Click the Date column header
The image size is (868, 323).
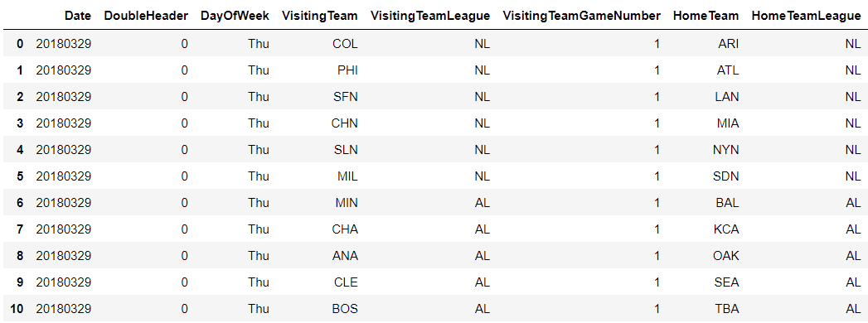click(77, 16)
